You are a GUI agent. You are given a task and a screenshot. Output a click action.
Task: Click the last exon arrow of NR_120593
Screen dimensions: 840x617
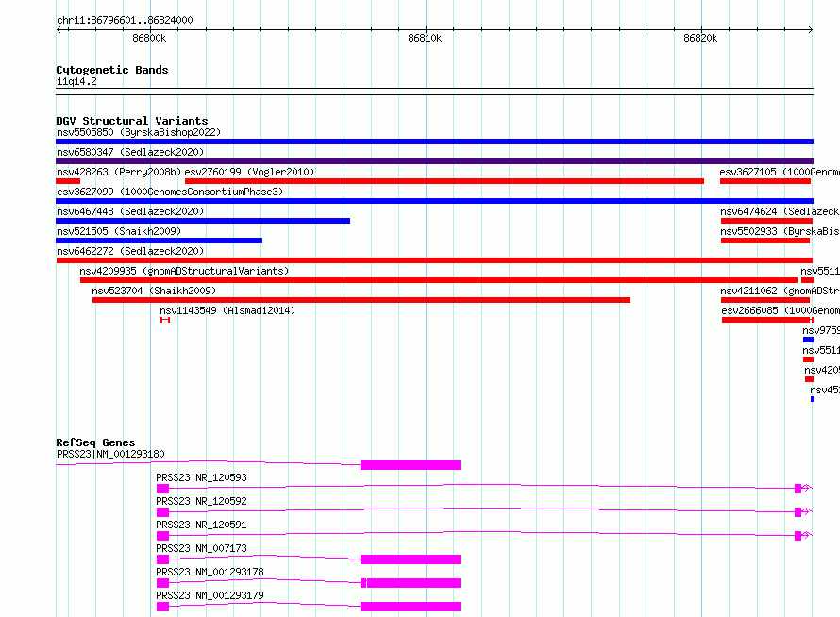click(803, 489)
